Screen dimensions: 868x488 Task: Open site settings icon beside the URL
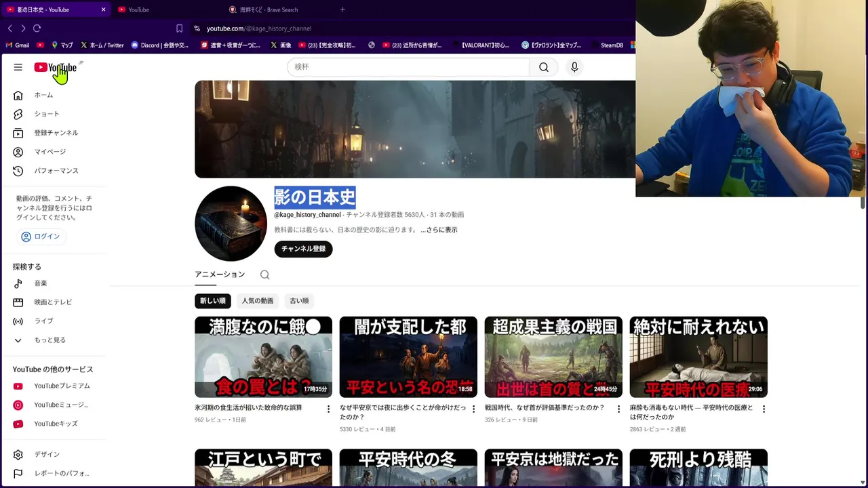click(x=197, y=28)
